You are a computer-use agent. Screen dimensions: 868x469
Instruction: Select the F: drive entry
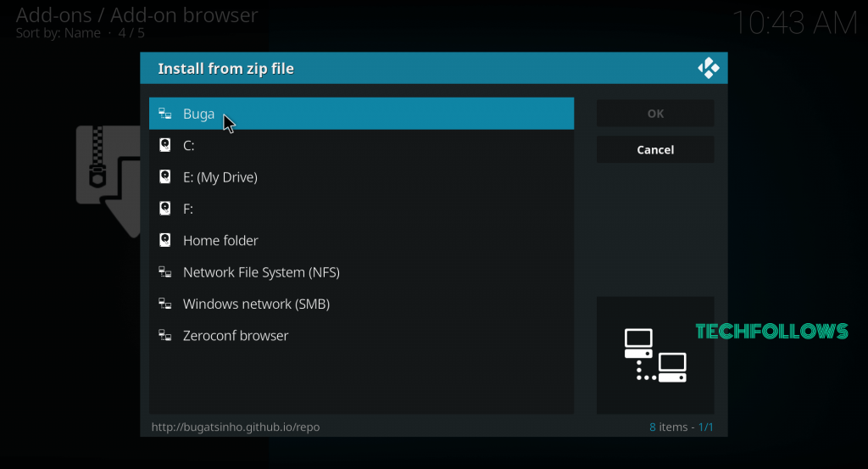361,209
